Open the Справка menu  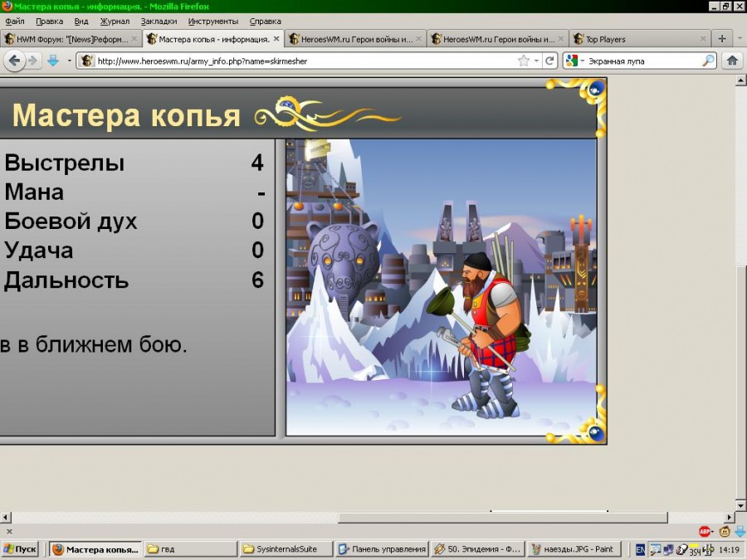click(x=266, y=22)
